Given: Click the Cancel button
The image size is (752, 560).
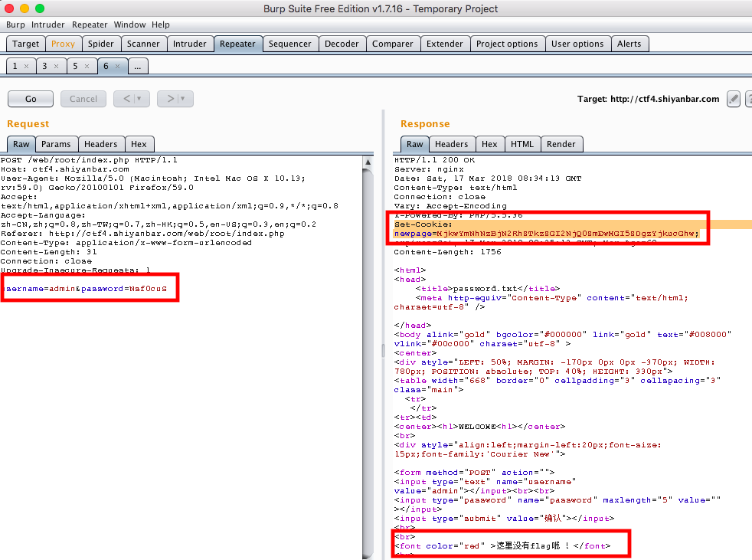Looking at the screenshot, I should pyautogui.click(x=83, y=99).
